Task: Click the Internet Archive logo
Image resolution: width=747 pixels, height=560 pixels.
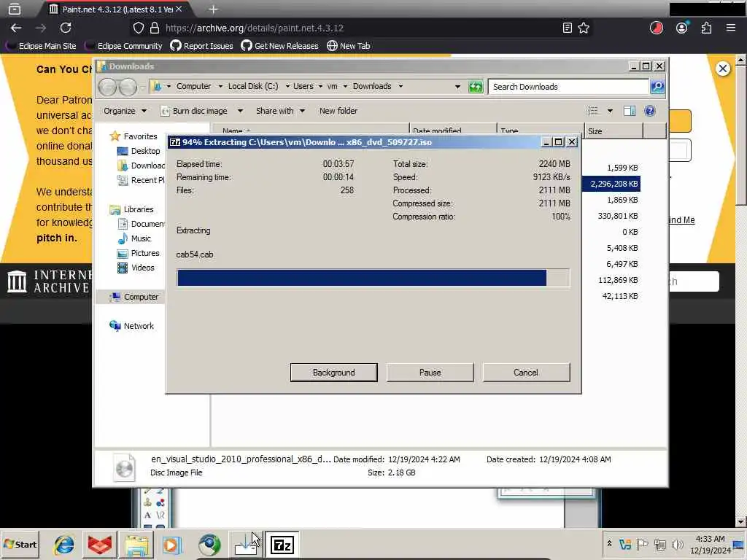Action: click(49, 281)
